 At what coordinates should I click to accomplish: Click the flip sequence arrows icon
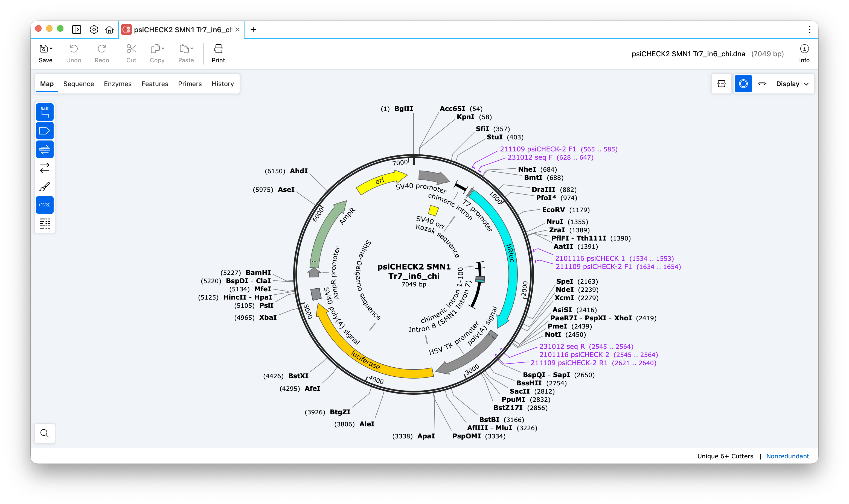[45, 168]
